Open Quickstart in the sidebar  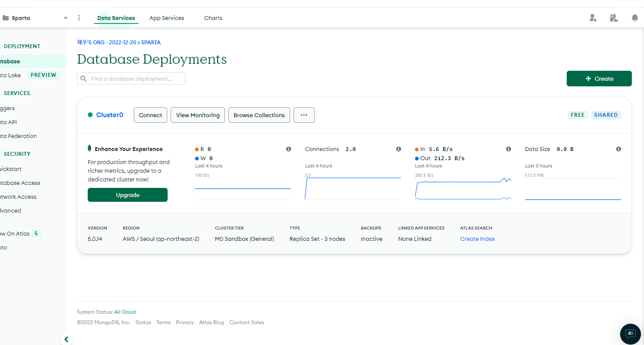tap(11, 169)
